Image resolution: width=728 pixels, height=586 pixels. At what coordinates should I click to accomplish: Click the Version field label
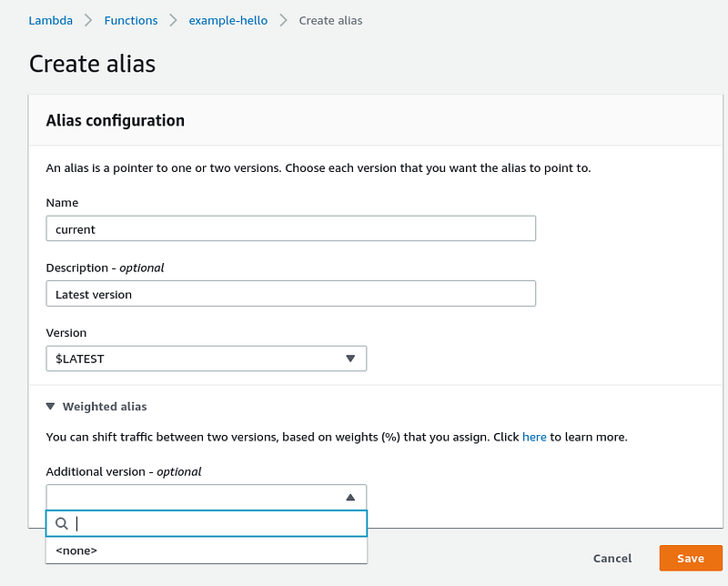66,333
